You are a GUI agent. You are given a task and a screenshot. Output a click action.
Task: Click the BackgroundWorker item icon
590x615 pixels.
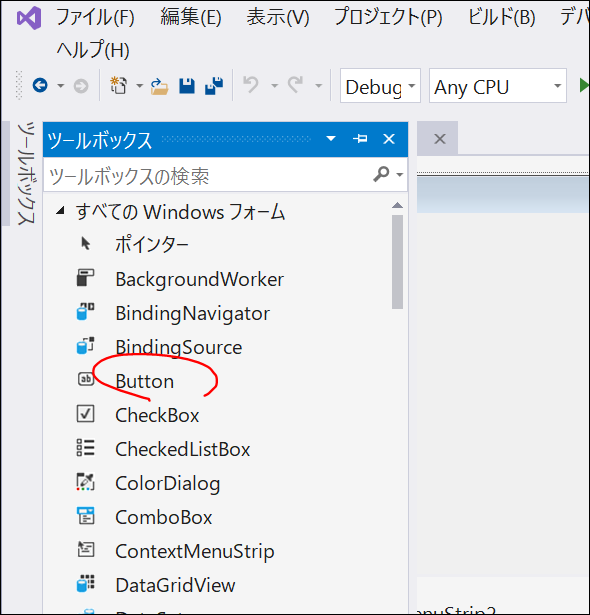click(86, 278)
